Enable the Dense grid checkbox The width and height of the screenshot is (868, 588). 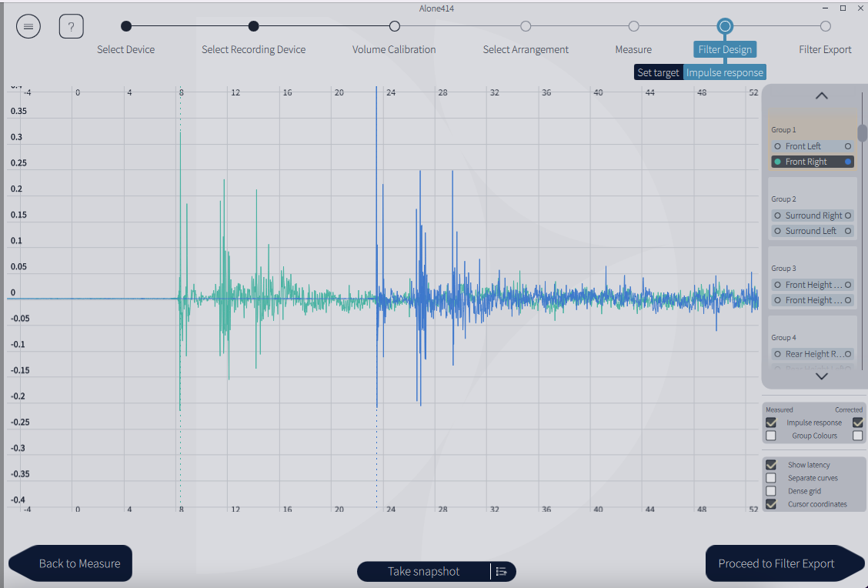[770, 491]
